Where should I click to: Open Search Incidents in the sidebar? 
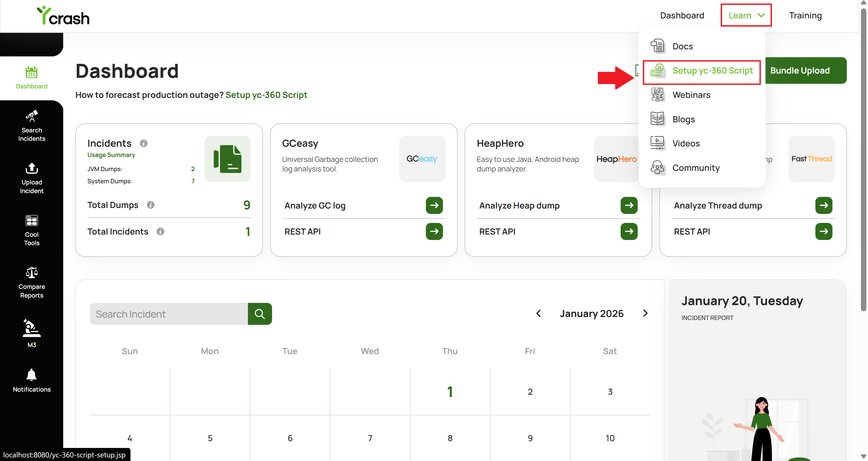(x=32, y=126)
